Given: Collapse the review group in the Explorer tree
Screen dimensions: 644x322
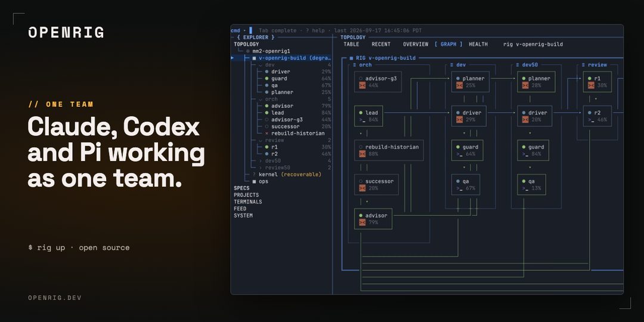Looking at the screenshot, I should [x=261, y=141].
